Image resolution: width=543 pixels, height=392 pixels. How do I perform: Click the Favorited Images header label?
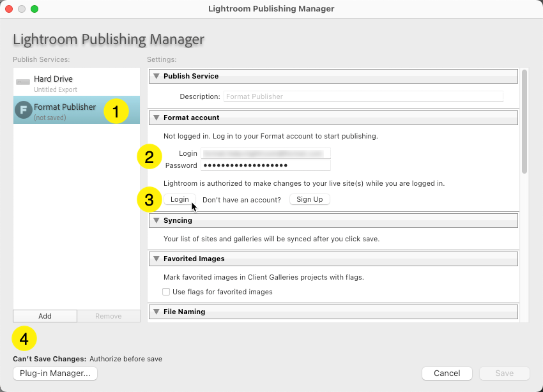(194, 259)
